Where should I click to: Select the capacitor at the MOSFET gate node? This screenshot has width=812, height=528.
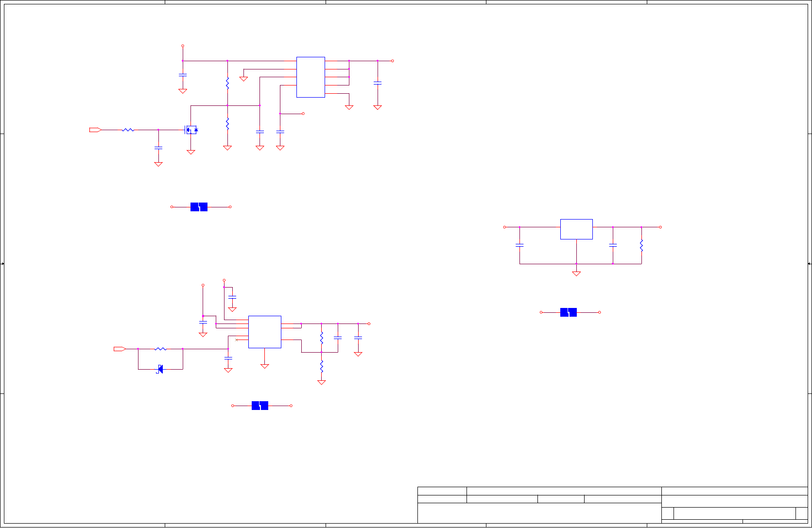(158, 148)
